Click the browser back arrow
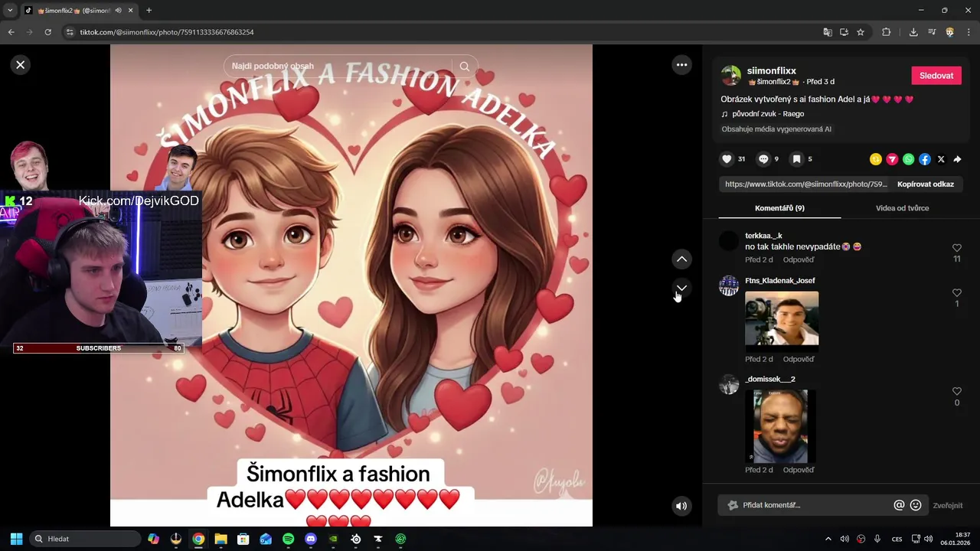 tap(11, 32)
